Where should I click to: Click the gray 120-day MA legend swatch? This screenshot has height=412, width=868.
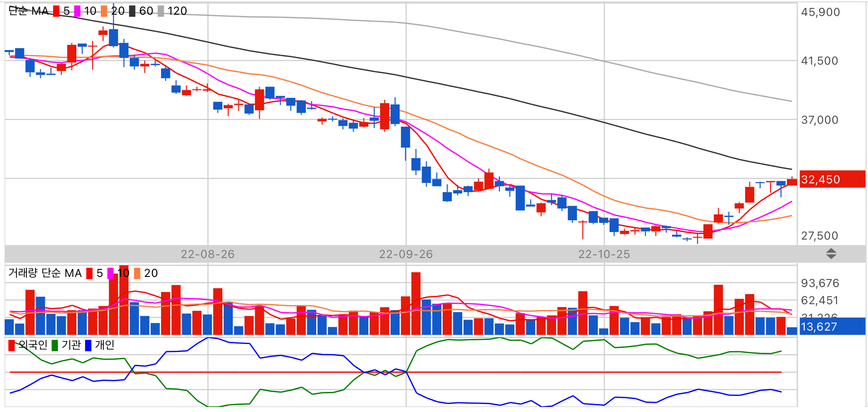point(161,11)
